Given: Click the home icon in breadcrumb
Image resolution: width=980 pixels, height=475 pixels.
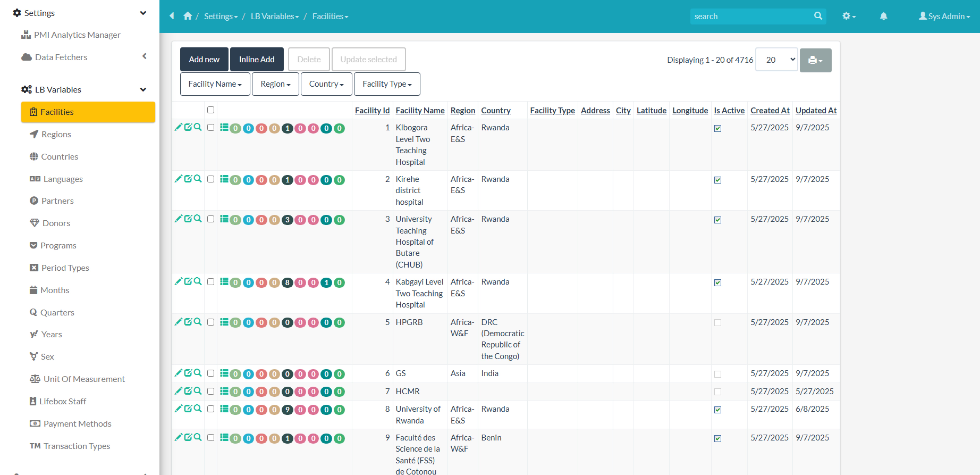Looking at the screenshot, I should [x=188, y=16].
